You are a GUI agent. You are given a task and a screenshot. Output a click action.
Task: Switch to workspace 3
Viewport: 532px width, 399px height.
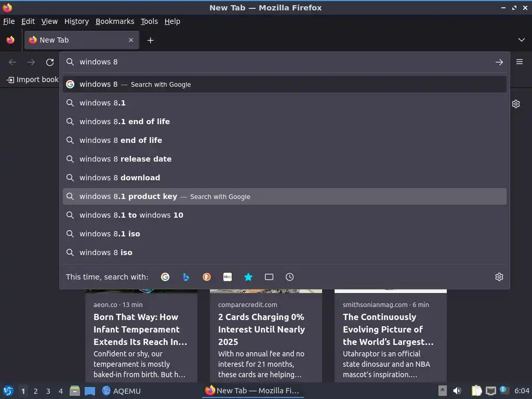[x=48, y=391]
